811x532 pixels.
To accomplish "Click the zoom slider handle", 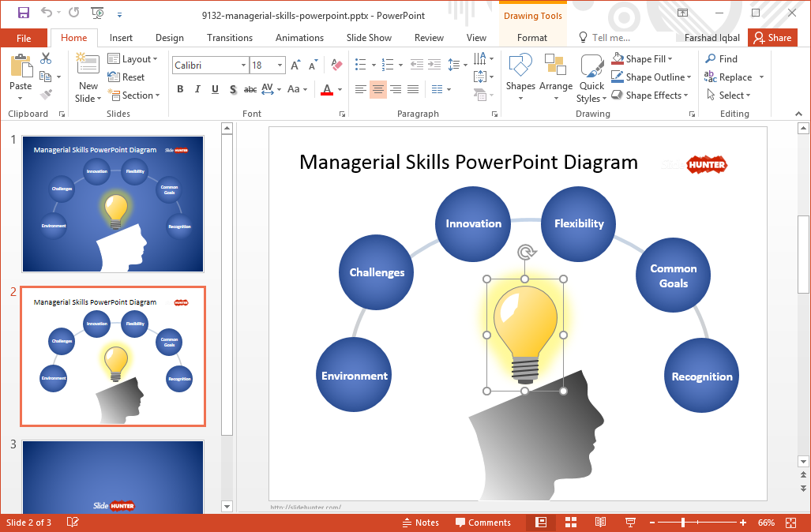I will click(x=683, y=523).
